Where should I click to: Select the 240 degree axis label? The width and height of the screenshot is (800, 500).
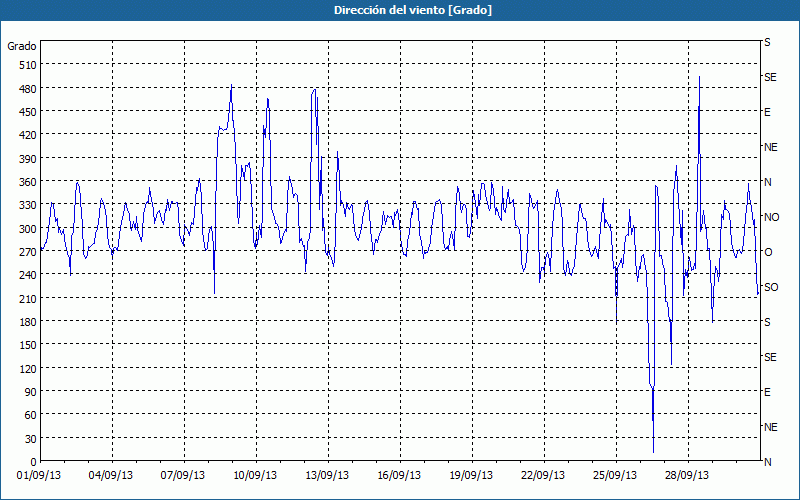pos(28,275)
